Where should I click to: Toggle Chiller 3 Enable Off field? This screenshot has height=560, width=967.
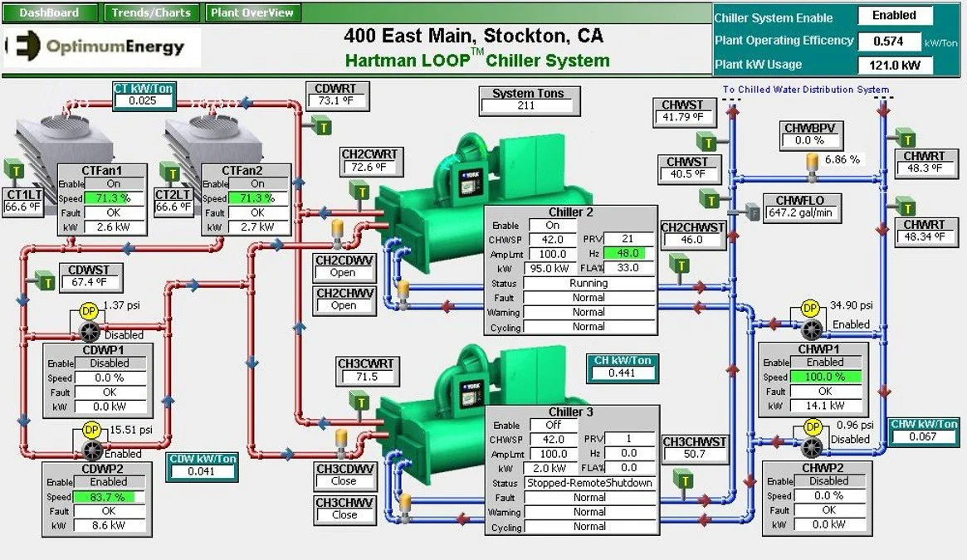pos(553,425)
